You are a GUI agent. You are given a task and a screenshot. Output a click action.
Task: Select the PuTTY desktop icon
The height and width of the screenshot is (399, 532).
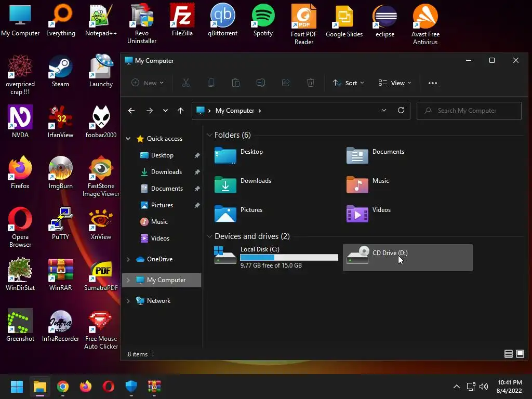coord(60,223)
